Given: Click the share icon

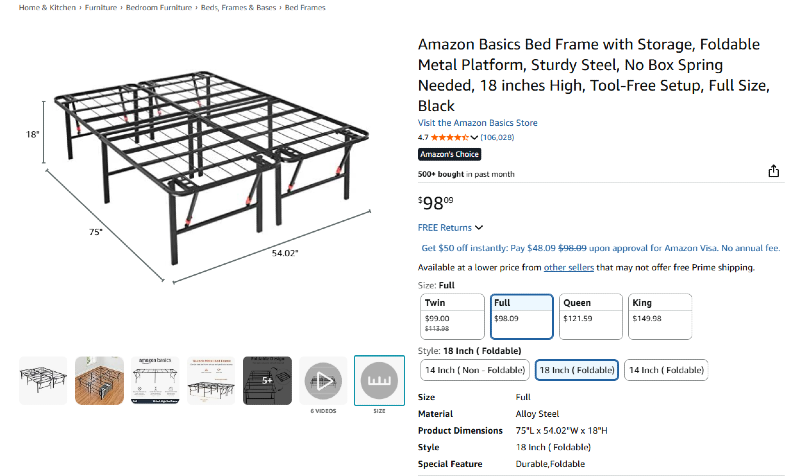Looking at the screenshot, I should tap(773, 171).
